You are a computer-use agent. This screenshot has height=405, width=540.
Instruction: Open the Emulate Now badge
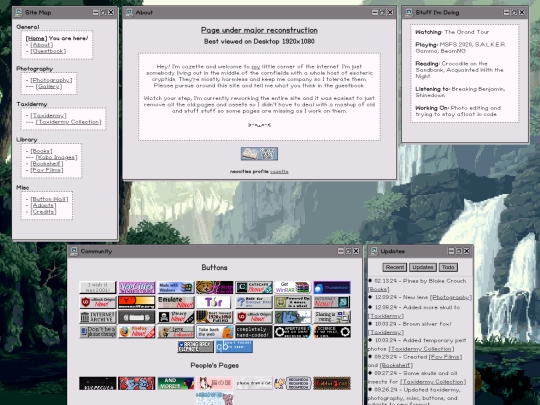(176, 302)
